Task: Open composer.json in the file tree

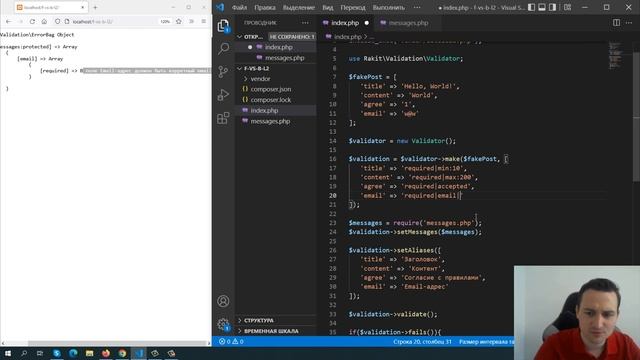Action: point(271,89)
